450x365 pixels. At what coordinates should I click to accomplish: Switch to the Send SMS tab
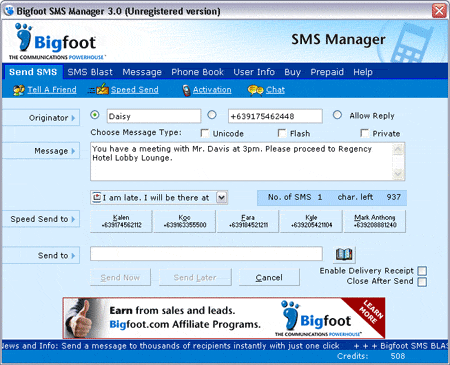[x=33, y=72]
